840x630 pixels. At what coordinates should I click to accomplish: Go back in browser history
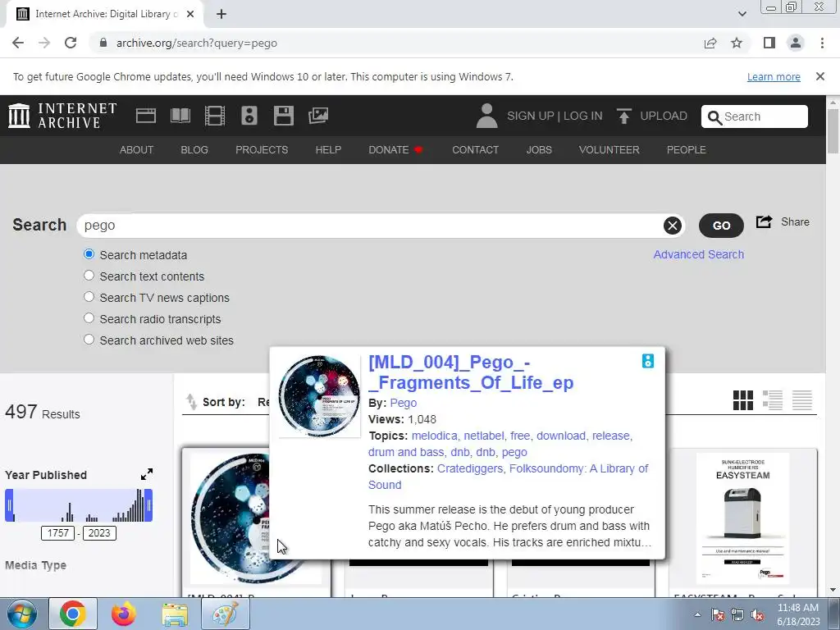[x=18, y=43]
